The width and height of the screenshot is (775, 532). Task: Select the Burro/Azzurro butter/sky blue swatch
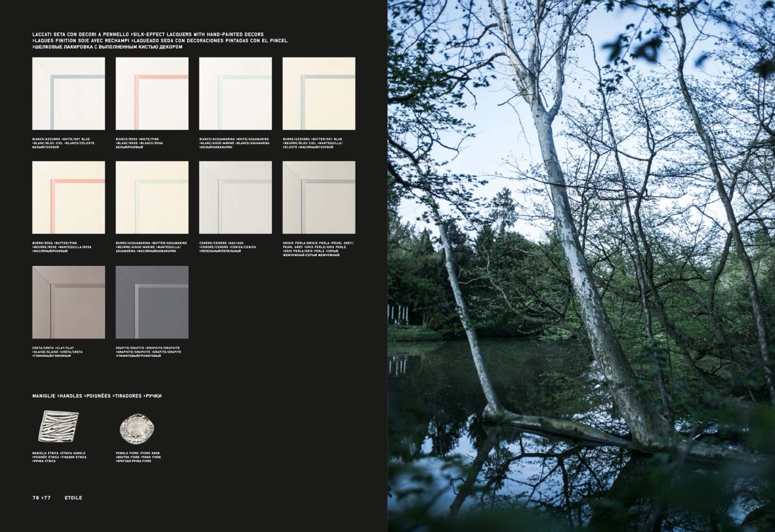pos(319,93)
